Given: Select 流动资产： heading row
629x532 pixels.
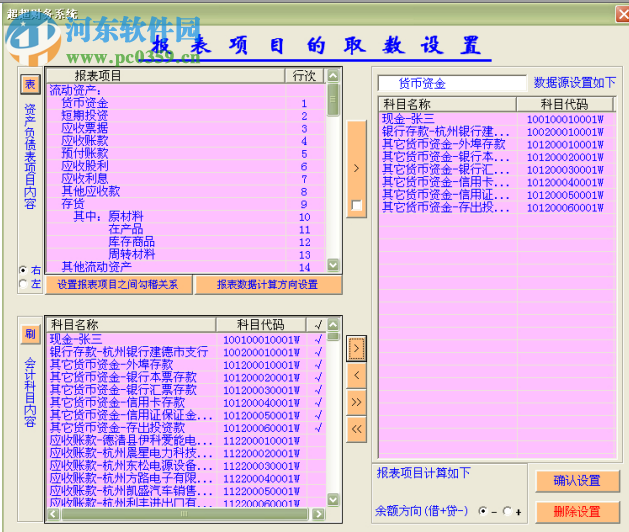Looking at the screenshot, I should pos(186,91).
